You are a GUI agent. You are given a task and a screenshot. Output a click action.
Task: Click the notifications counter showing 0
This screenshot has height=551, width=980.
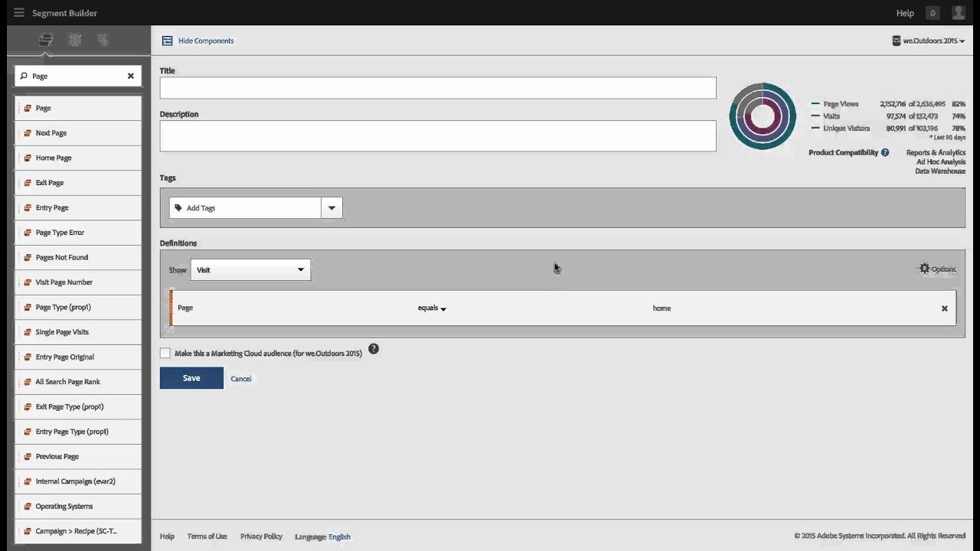(933, 13)
